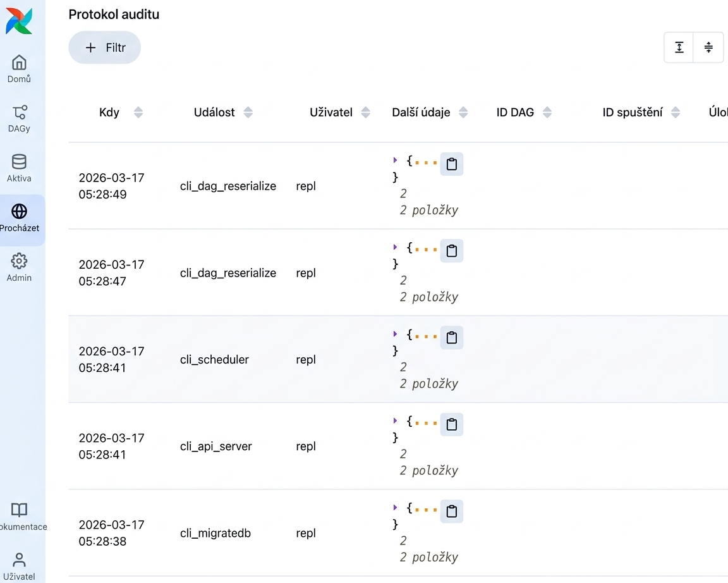The height and width of the screenshot is (583, 728).
Task: Copy JSON of cli_api_server row
Action: pos(451,424)
